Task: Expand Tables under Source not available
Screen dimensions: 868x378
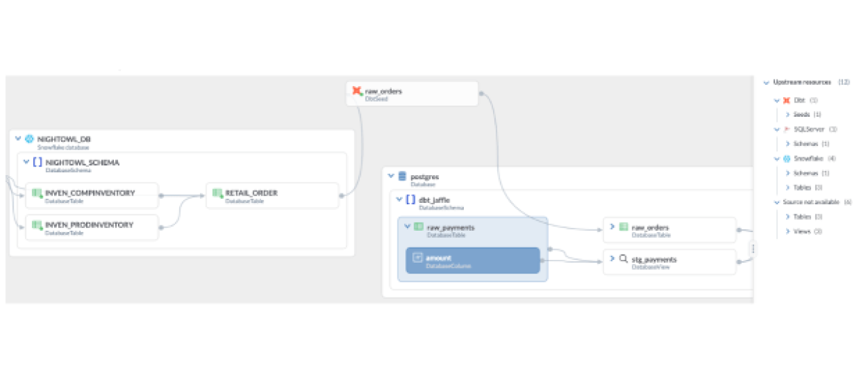Action: pyautogui.click(x=788, y=216)
